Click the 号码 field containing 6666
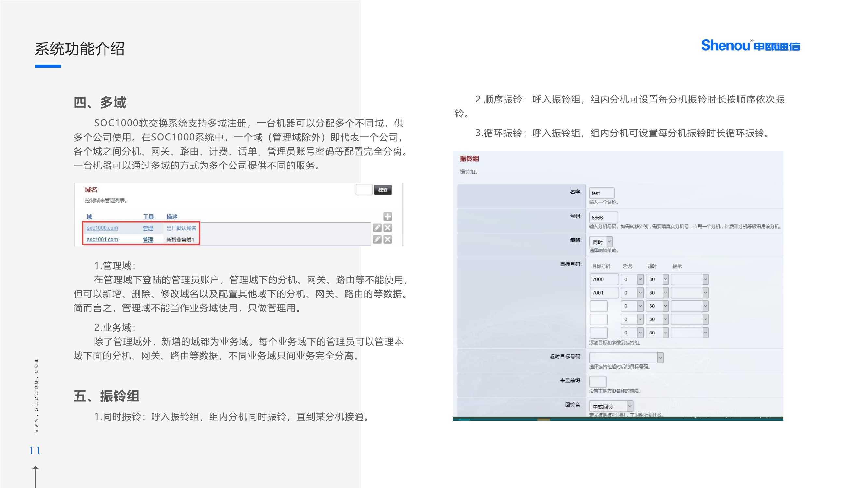 [x=603, y=218]
